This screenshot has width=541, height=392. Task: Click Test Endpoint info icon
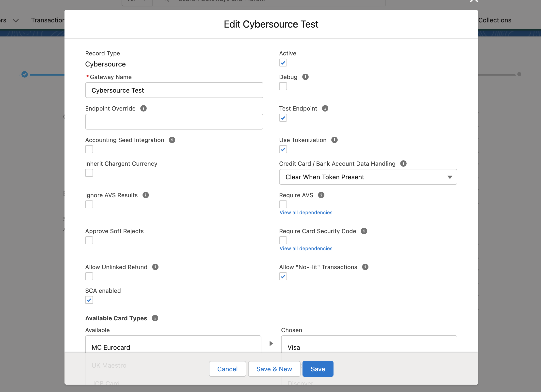coord(325,108)
